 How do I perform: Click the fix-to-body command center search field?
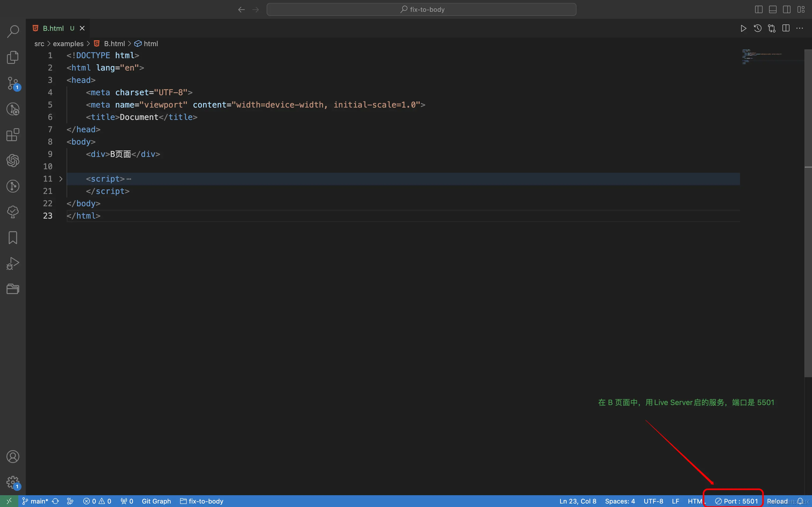(421, 10)
